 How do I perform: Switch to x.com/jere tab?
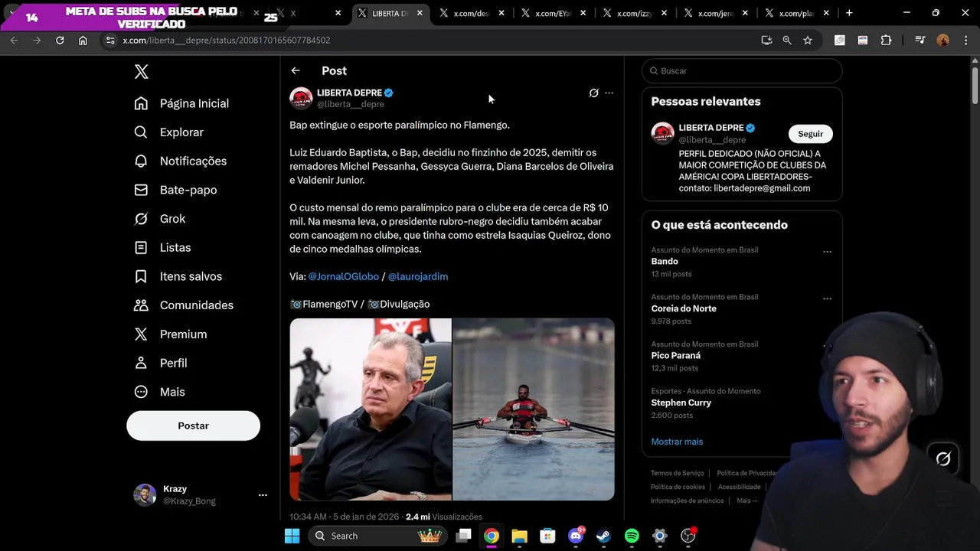coord(716,13)
